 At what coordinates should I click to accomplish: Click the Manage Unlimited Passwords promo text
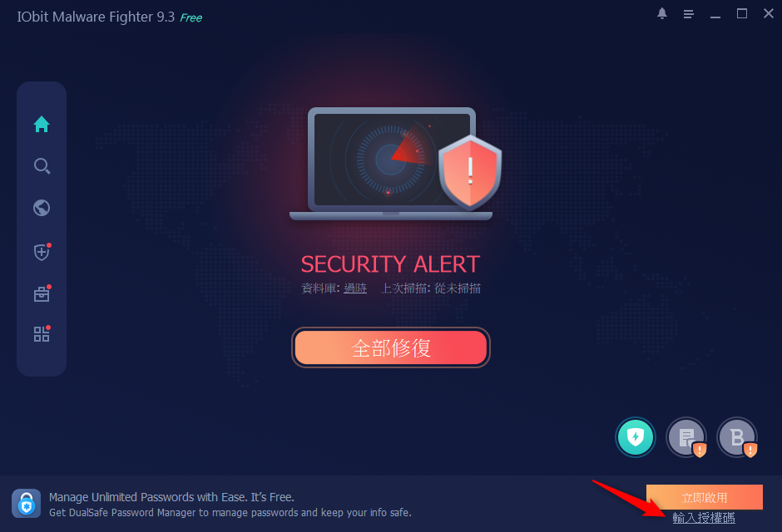pyautogui.click(x=171, y=497)
